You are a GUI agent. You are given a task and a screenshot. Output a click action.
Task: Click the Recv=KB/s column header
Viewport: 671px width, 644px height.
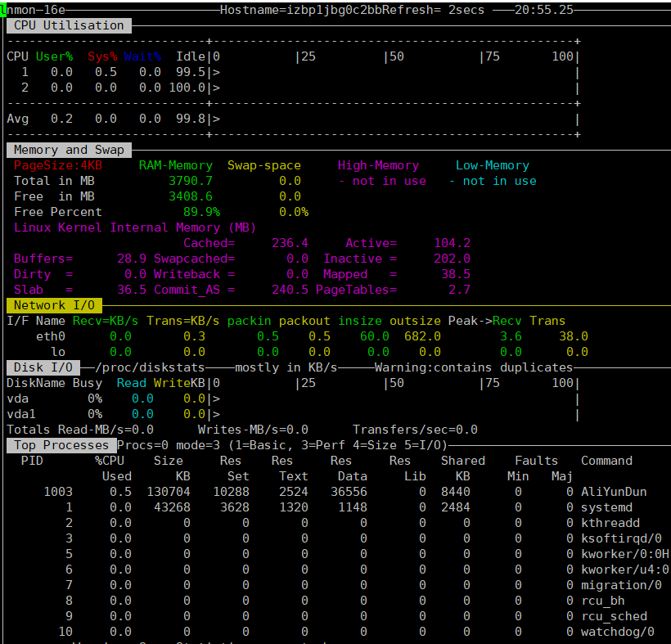[106, 321]
